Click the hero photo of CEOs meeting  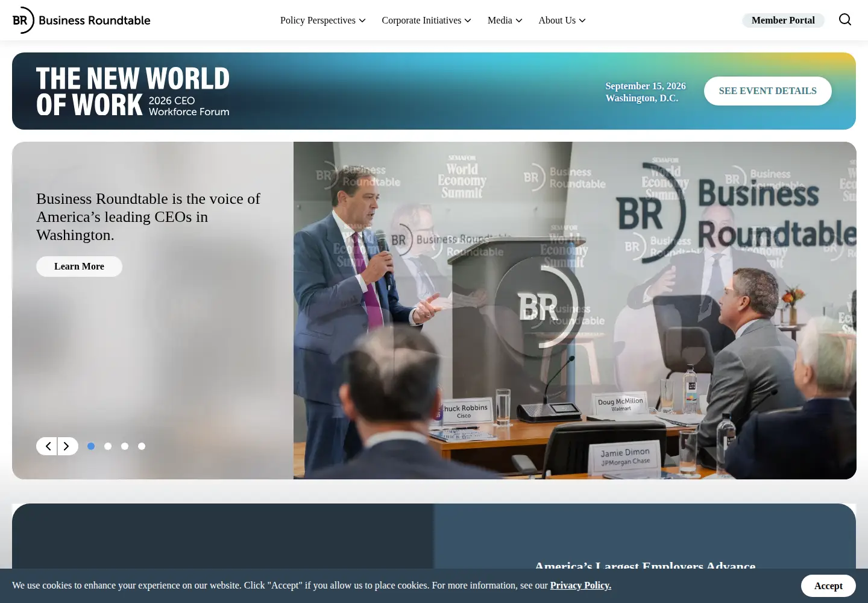click(574, 311)
